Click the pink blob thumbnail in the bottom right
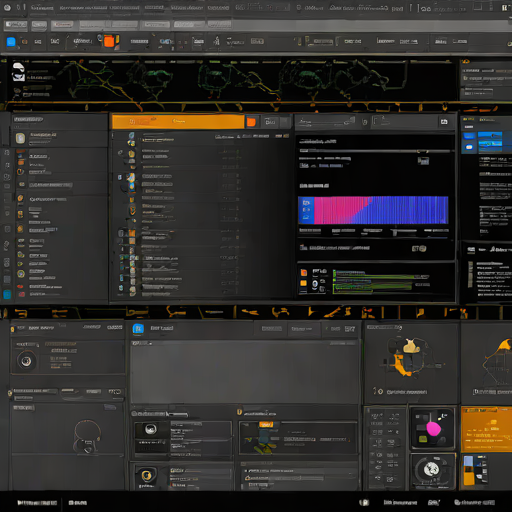The height and width of the screenshot is (512, 512). [433, 428]
